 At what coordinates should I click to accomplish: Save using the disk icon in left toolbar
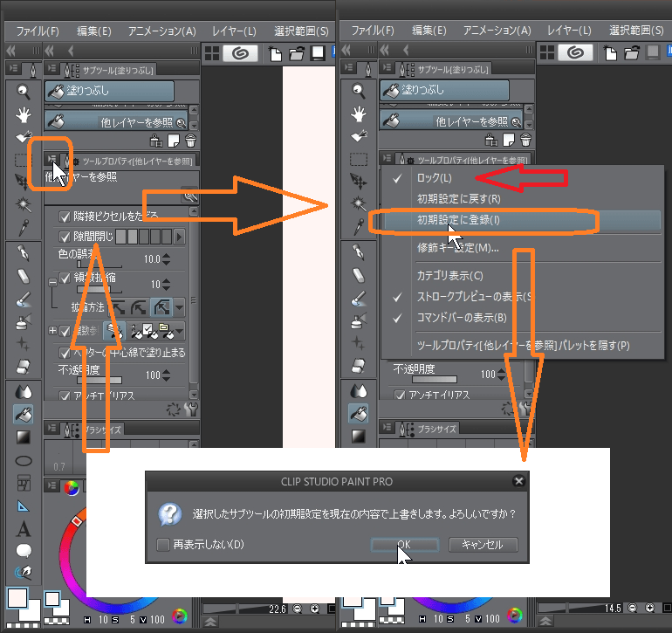[318, 53]
